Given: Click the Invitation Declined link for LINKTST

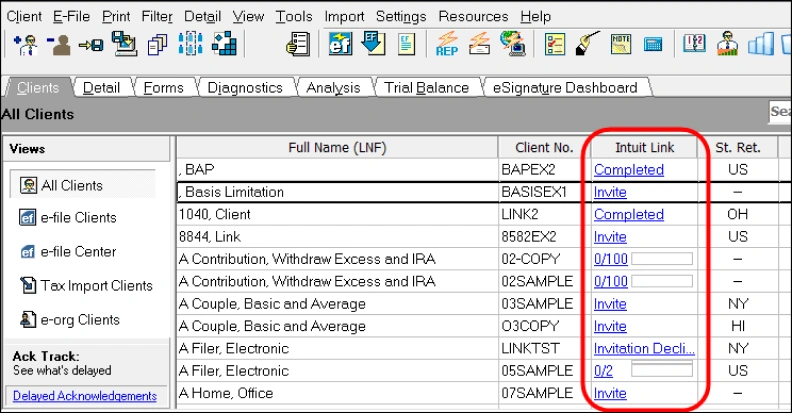Looking at the screenshot, I should point(645,348).
